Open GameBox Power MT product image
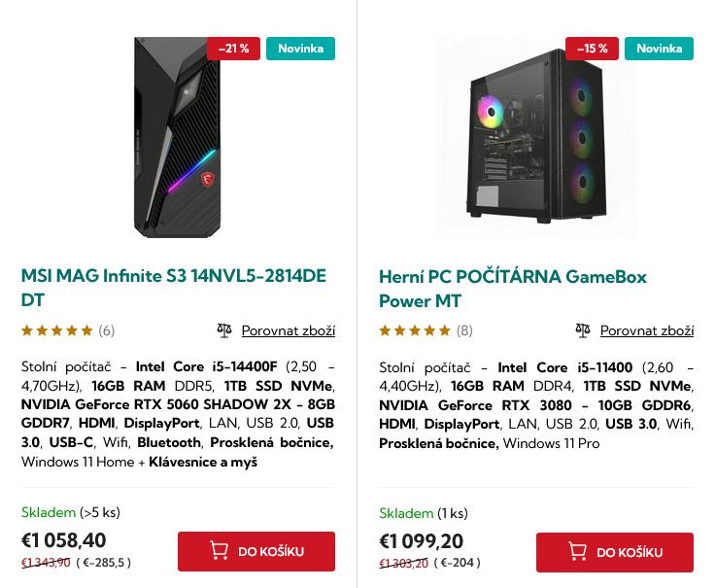Screen dimensions: 716x588 tap(536, 137)
